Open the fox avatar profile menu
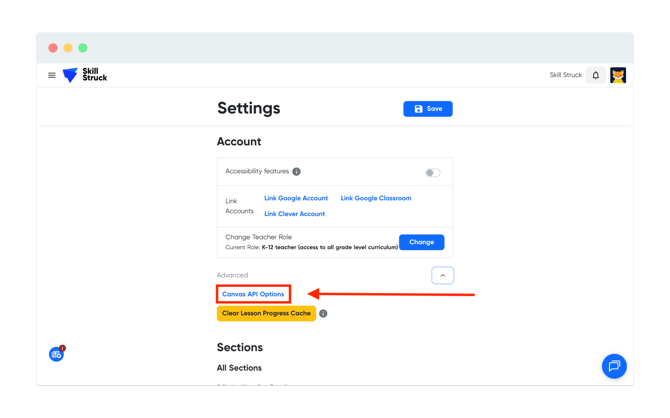The height and width of the screenshot is (418, 670). (618, 75)
